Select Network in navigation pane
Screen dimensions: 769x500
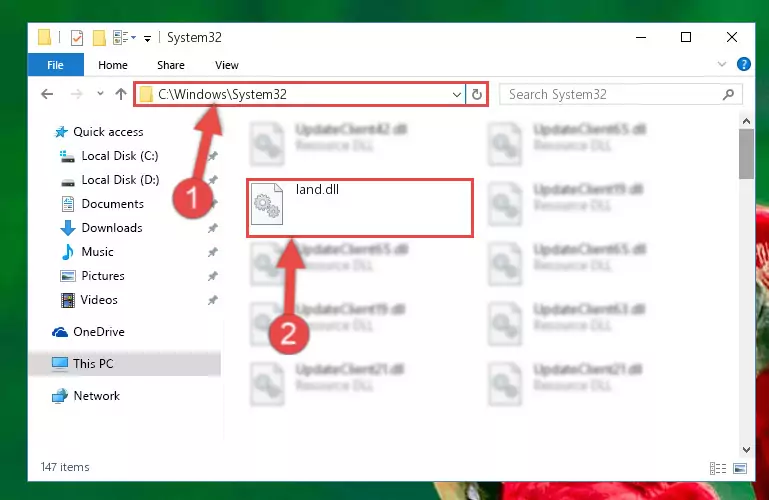point(96,396)
